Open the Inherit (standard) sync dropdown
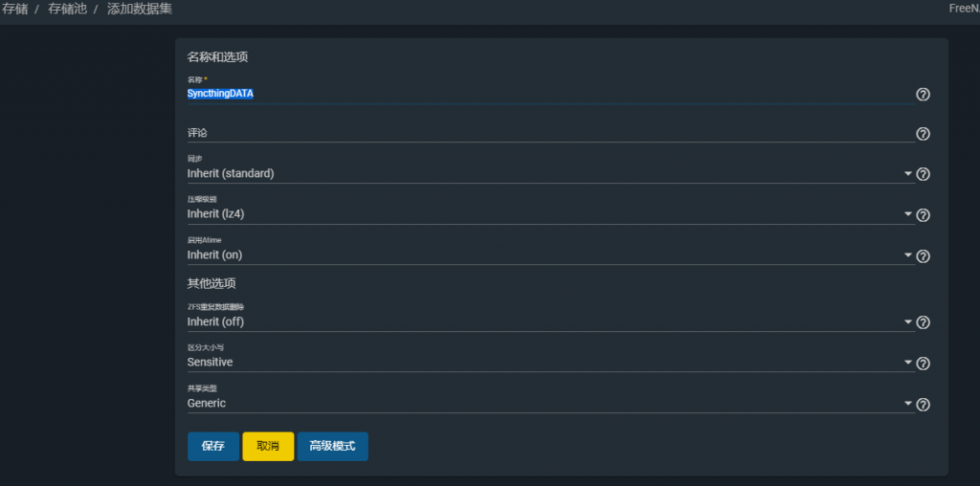Screen dimensions: 980x486 [x=546, y=174]
